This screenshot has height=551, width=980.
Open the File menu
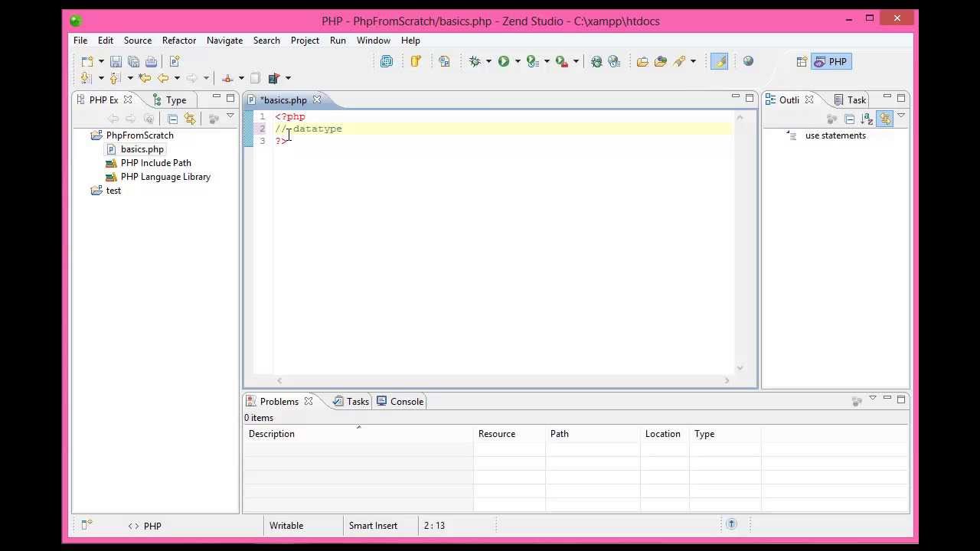[x=80, y=41]
